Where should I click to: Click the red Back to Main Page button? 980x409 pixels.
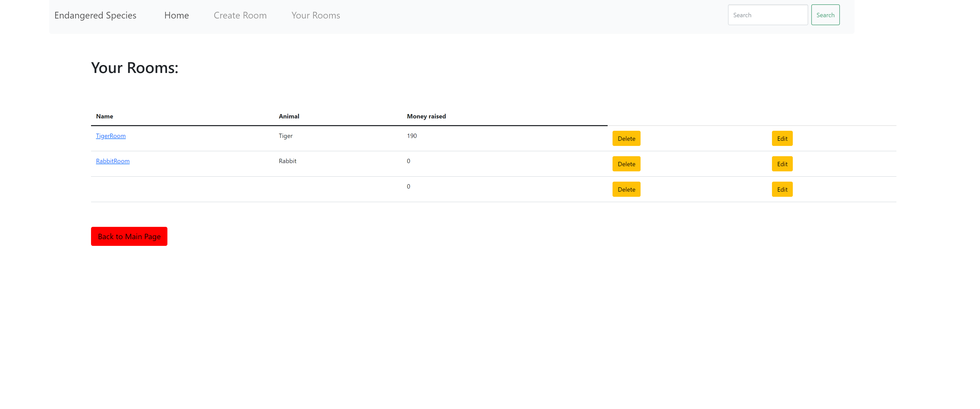(129, 236)
